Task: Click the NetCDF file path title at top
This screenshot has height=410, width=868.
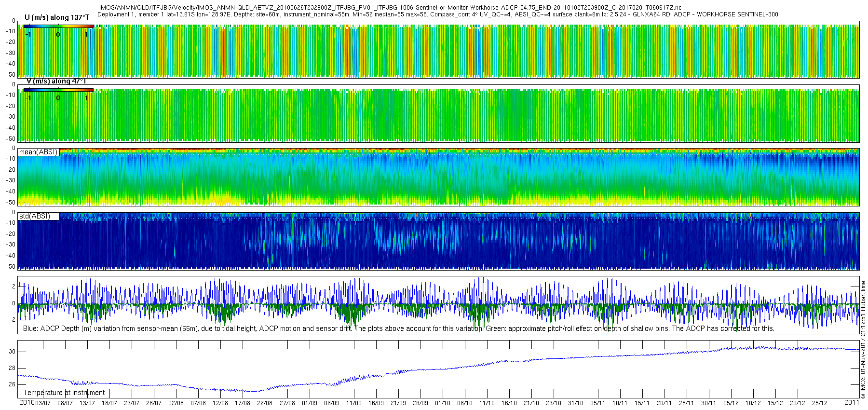Action: (390, 8)
